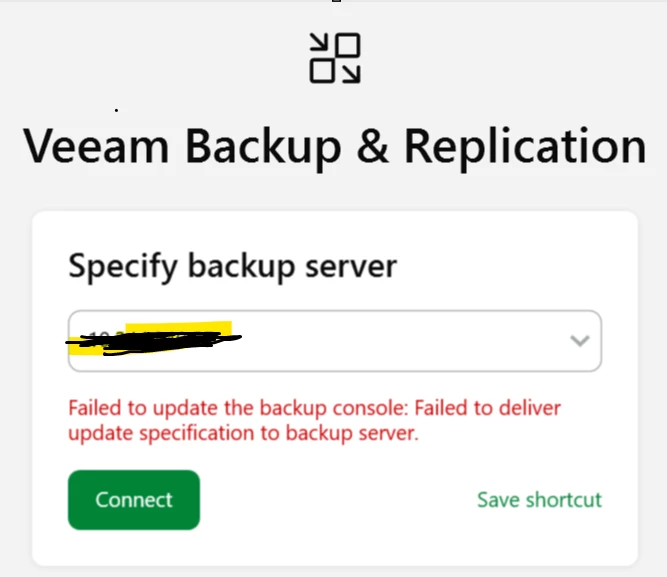Image resolution: width=667 pixels, height=577 pixels.
Task: Click the word Veeam in the title
Action: pyautogui.click(x=97, y=146)
